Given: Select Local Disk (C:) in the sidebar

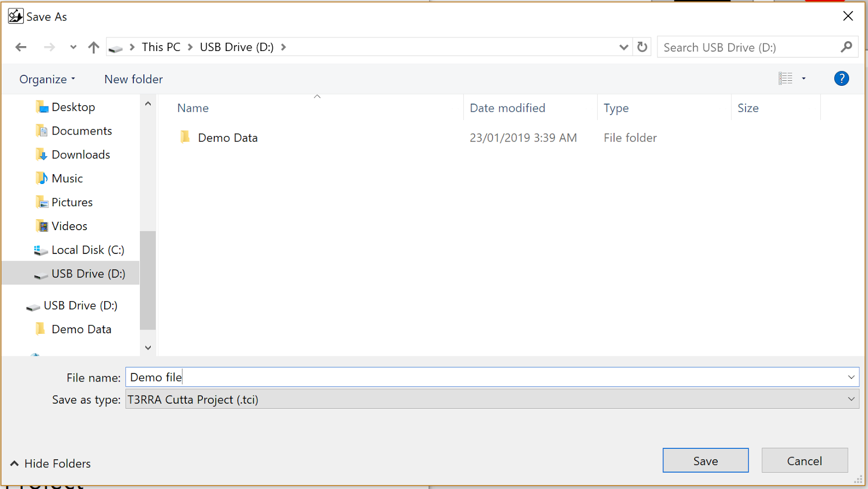Looking at the screenshot, I should [88, 250].
